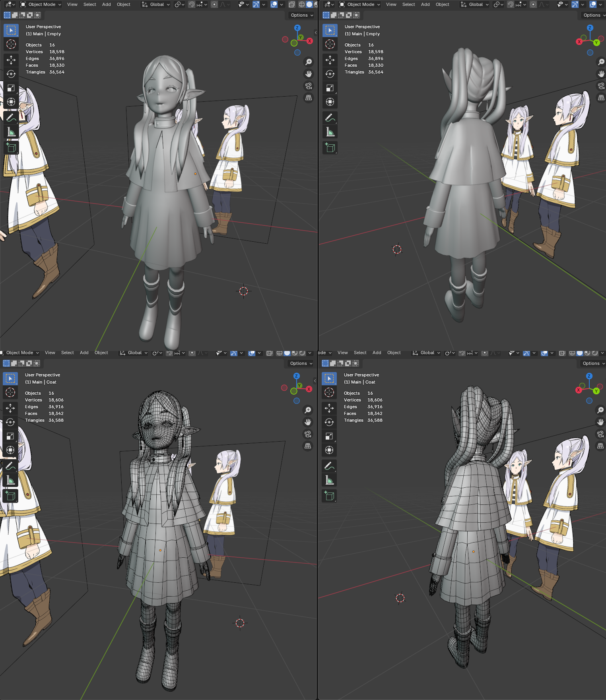Choose the Annotate tool in bottom-left viewport
606x700 pixels.
(10, 466)
